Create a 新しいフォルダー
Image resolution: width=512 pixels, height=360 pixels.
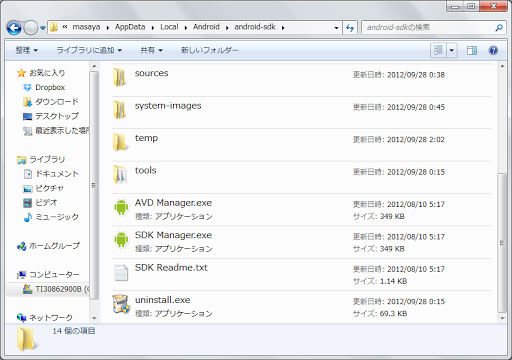click(x=209, y=50)
